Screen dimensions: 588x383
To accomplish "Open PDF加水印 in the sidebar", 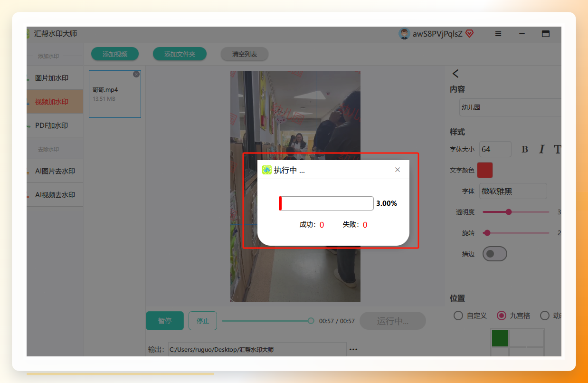I will (55, 125).
